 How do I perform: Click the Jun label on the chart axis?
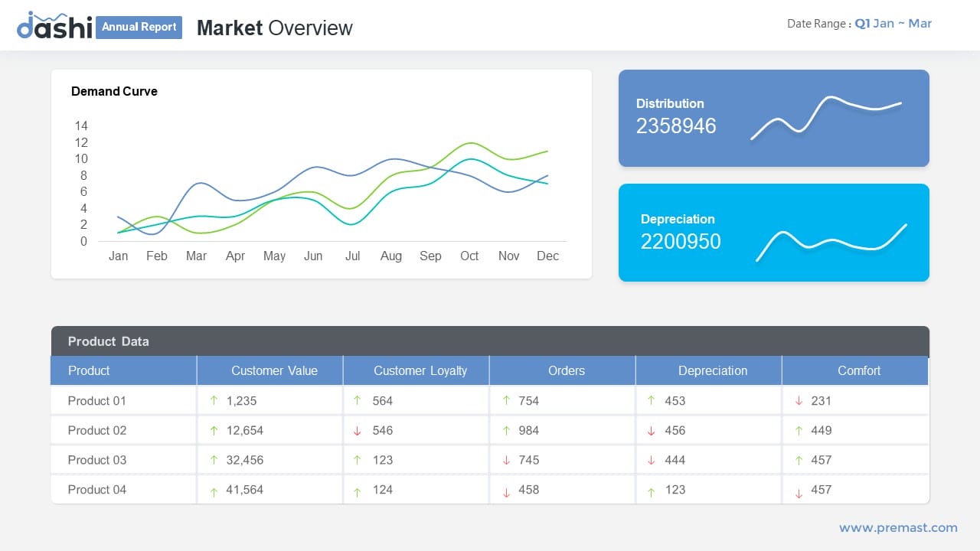click(x=313, y=256)
